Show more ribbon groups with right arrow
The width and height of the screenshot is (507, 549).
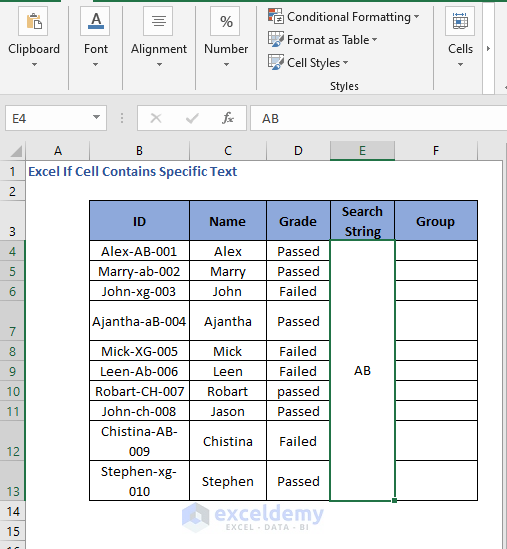pyautogui.click(x=488, y=48)
